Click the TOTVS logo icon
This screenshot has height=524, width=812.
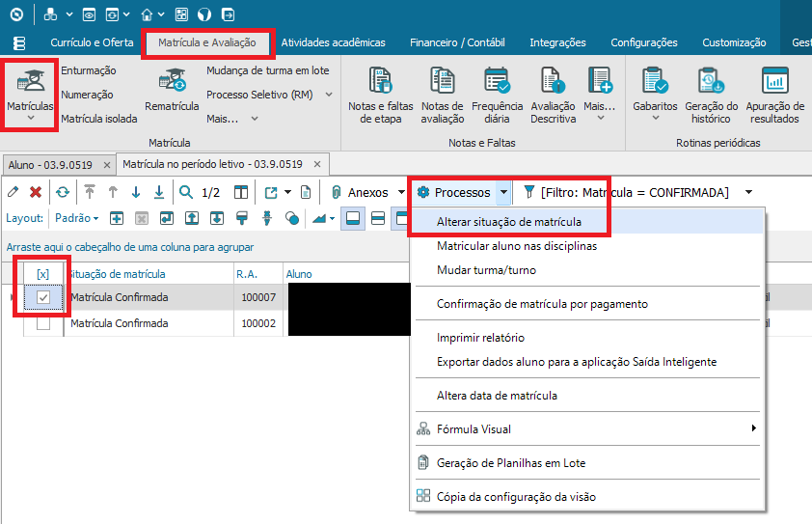coord(16,14)
